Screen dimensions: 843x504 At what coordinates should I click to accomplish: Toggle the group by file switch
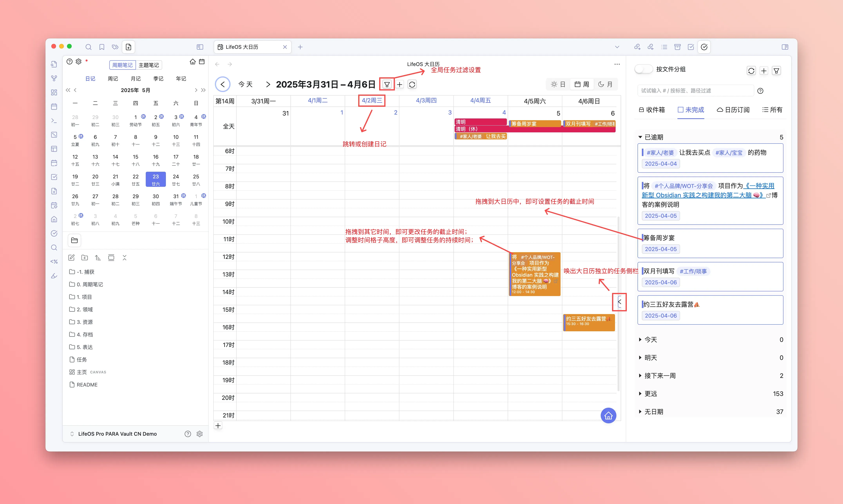point(643,69)
